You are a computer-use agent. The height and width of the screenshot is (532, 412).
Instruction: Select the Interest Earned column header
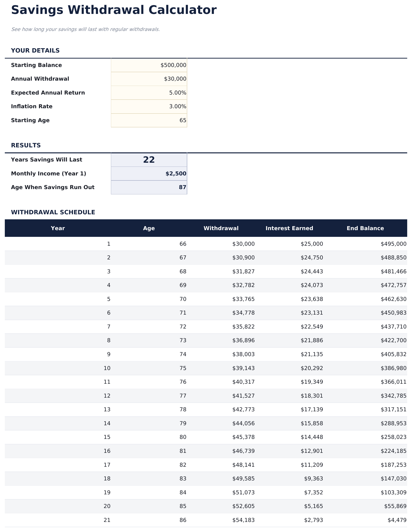pyautogui.click(x=289, y=228)
